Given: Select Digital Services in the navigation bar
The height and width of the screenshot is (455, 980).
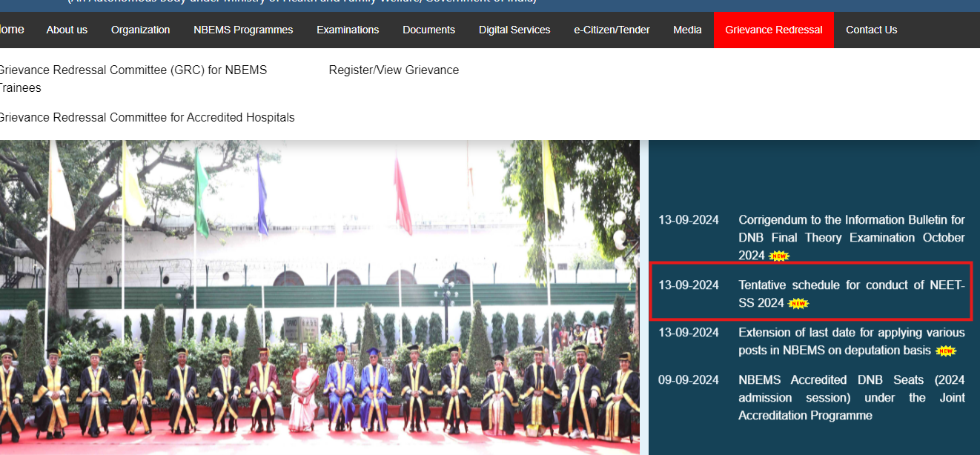Looking at the screenshot, I should (514, 30).
